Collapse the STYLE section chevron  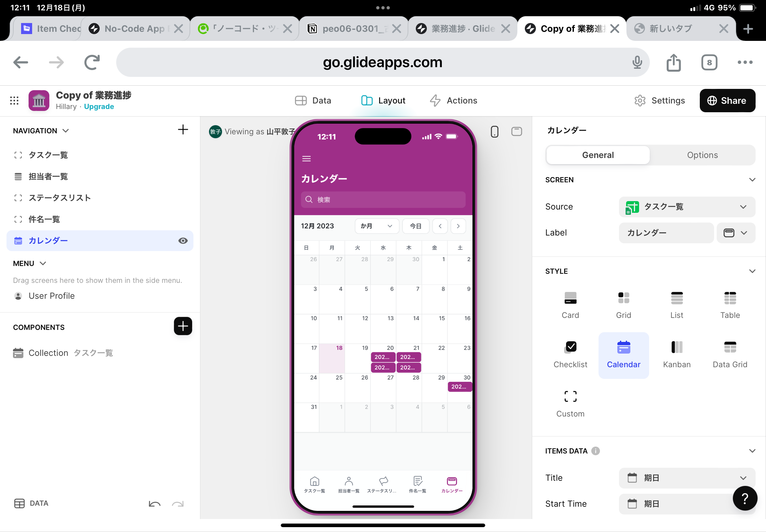click(752, 271)
